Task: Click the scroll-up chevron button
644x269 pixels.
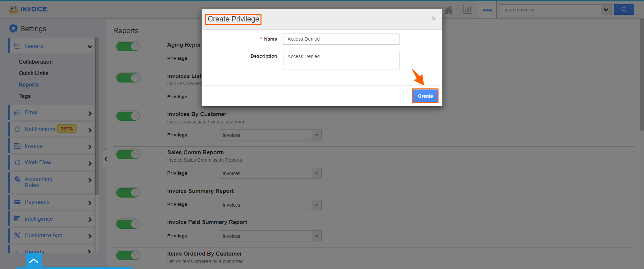Action: pos(34,261)
